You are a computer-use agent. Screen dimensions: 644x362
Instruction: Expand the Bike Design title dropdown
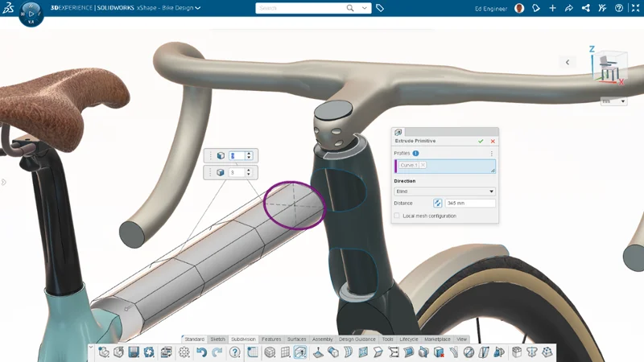(198, 8)
